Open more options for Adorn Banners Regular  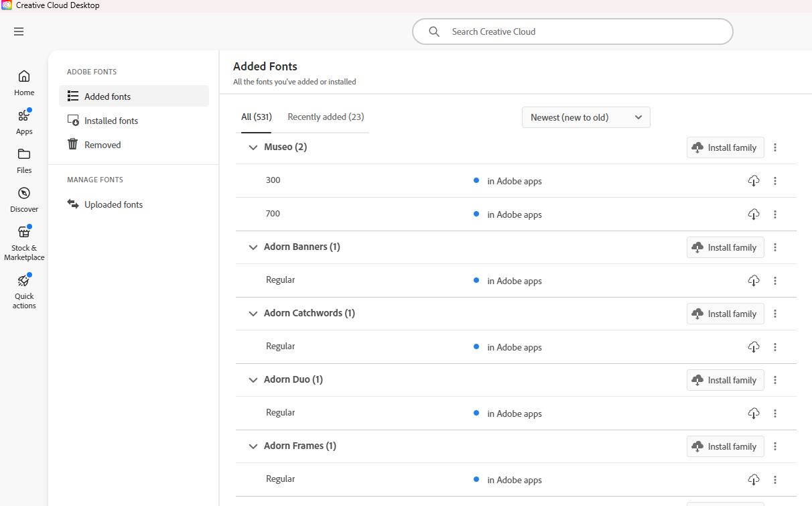tap(775, 281)
